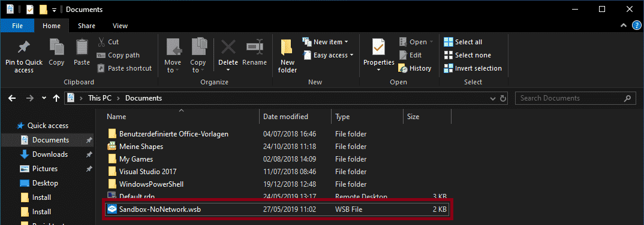644x225 pixels.
Task: Switch to the View ribbon tab
Action: click(120, 26)
